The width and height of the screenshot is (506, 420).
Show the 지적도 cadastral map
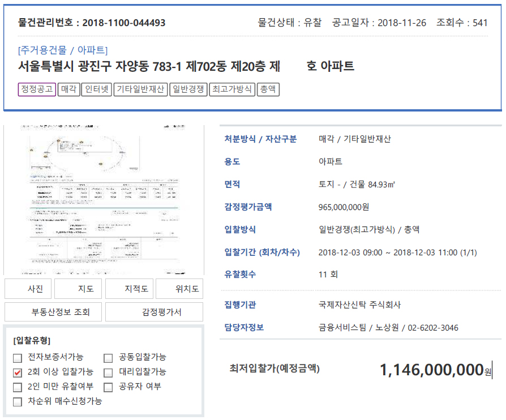click(129, 289)
